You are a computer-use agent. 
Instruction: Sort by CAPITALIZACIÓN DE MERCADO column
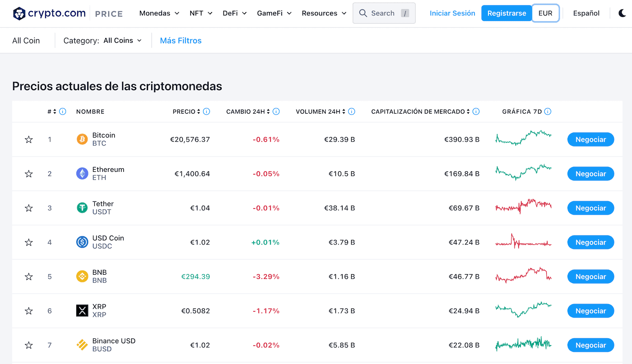(x=421, y=111)
